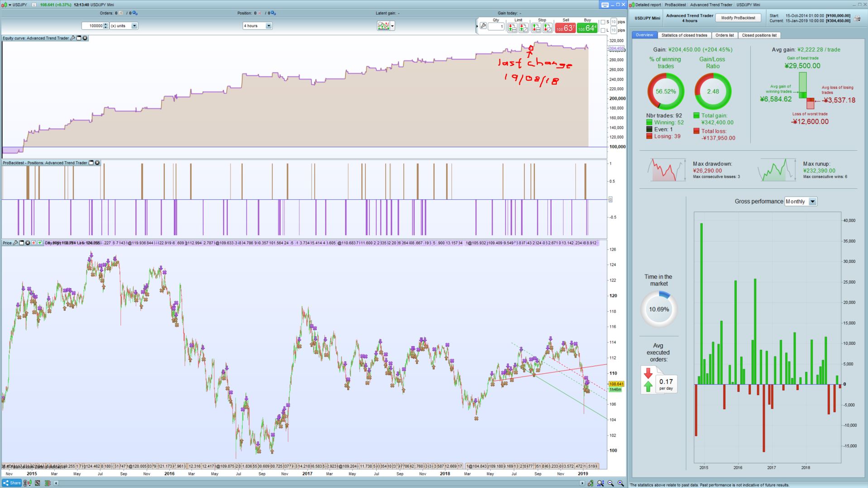Click the third small icon right of Share

click(47, 483)
